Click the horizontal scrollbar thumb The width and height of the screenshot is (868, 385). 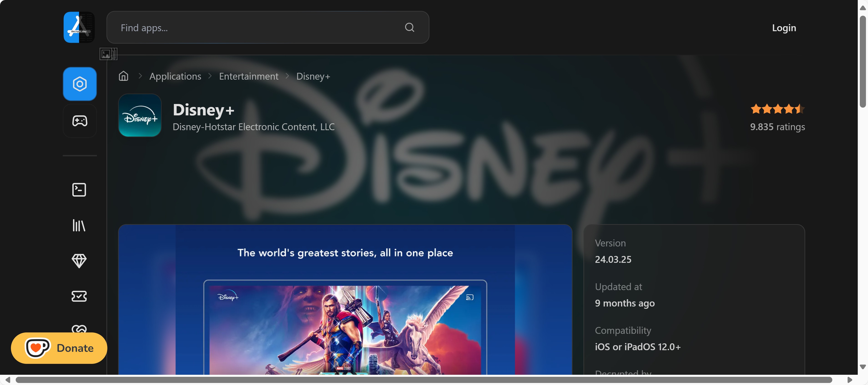click(x=424, y=380)
